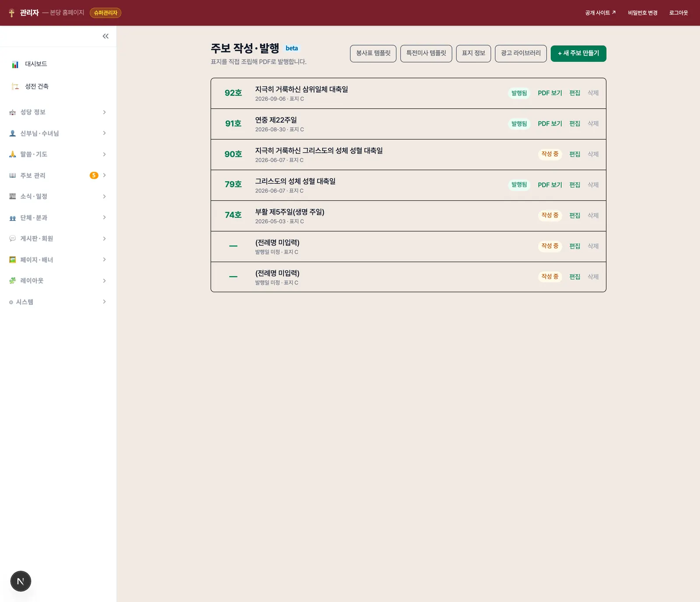This screenshot has width=700, height=602.
Task: Click the cross logo in header
Action: click(x=12, y=13)
